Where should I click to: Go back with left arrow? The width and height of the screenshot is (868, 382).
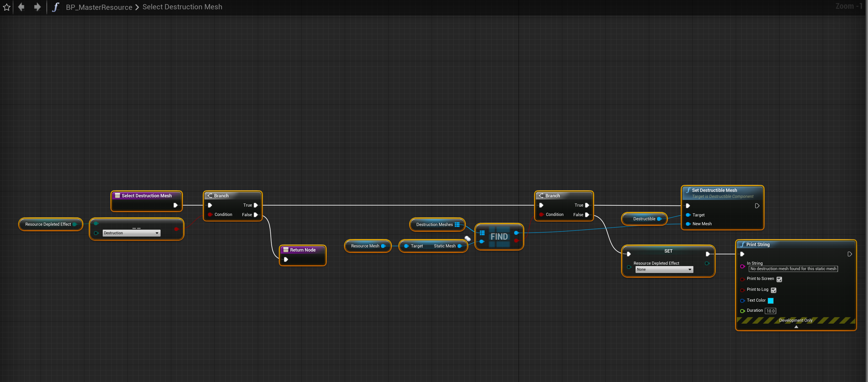[x=21, y=7]
